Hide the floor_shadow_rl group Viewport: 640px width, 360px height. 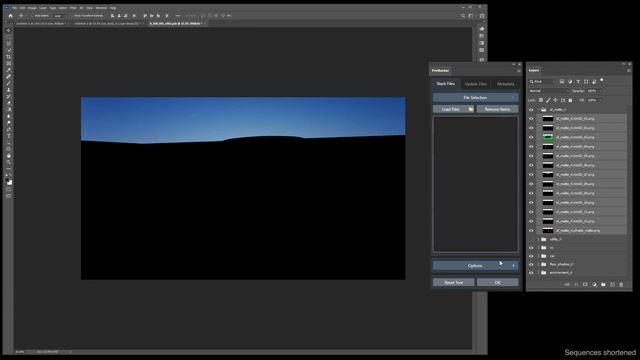531,264
